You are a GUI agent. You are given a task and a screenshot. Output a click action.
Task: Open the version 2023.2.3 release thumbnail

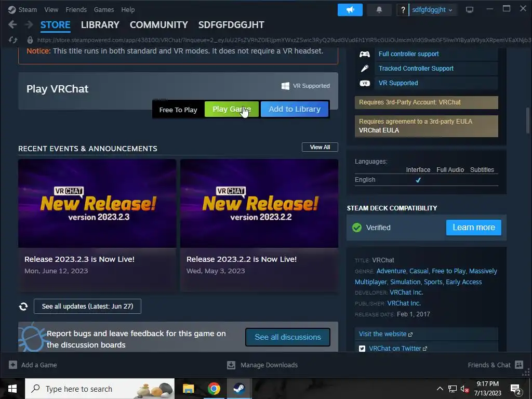(x=97, y=203)
